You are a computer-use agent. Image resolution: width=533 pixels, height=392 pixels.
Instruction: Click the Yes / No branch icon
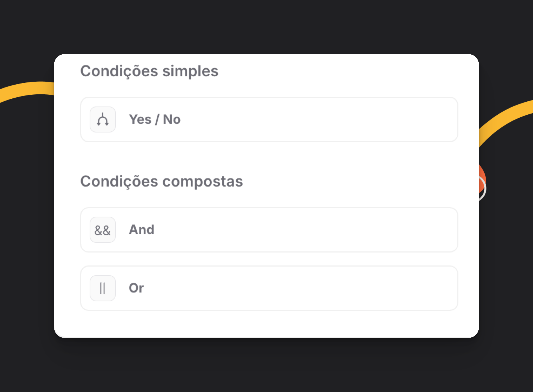pos(103,119)
